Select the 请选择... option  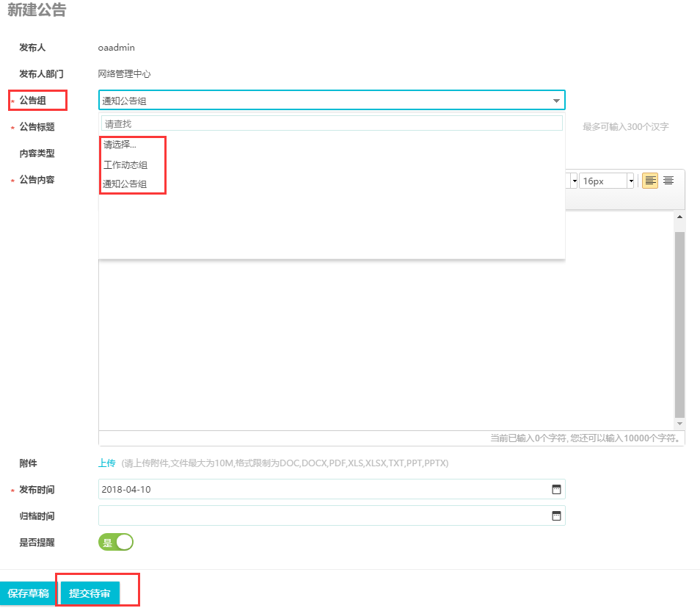click(x=120, y=145)
